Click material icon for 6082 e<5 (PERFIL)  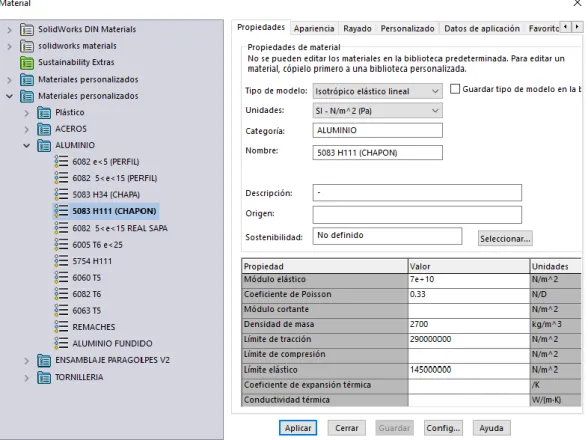[61, 162]
